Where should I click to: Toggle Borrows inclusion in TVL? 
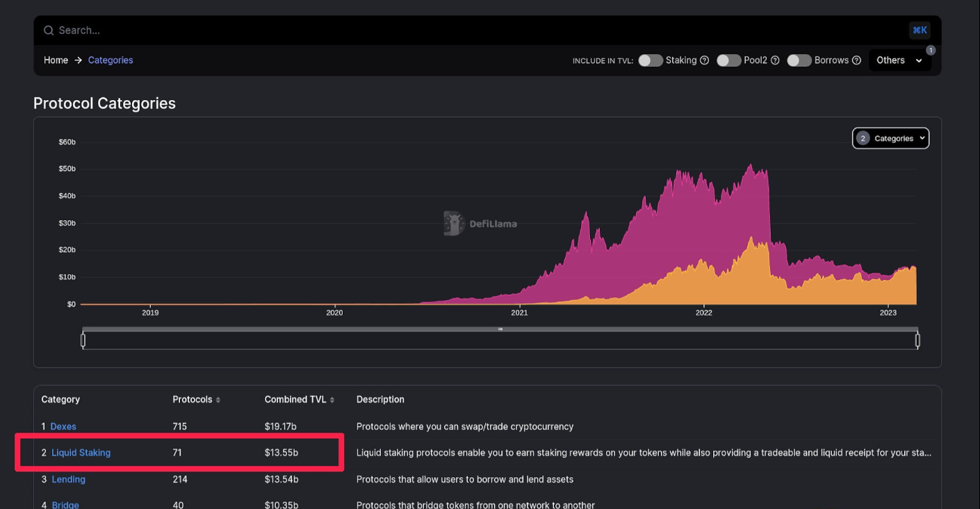tap(799, 60)
